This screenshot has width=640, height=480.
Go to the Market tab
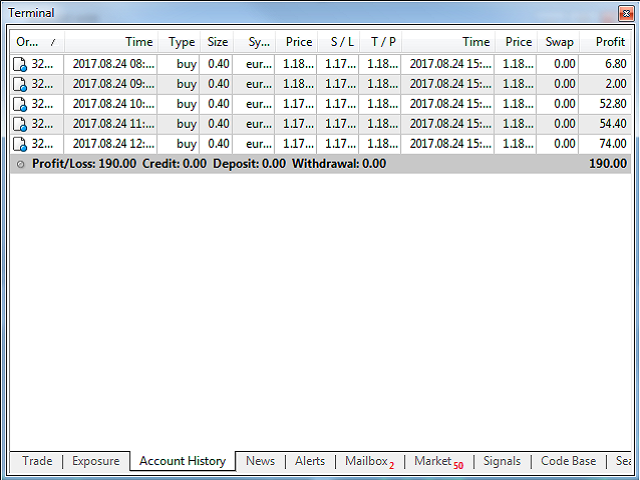(438, 461)
